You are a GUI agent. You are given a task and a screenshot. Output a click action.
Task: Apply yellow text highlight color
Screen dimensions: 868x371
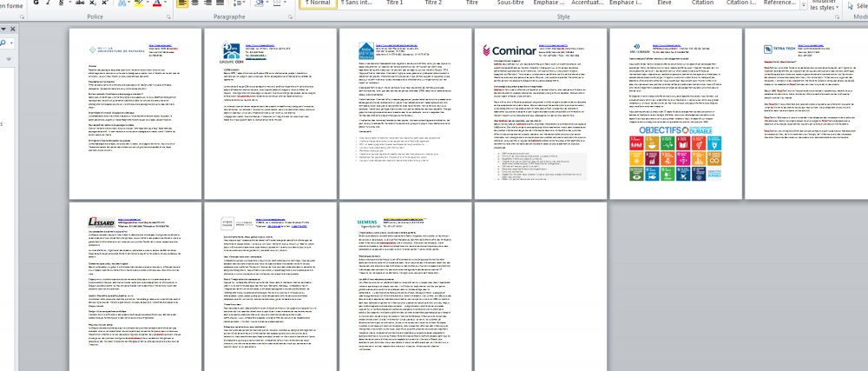tap(140, 3)
